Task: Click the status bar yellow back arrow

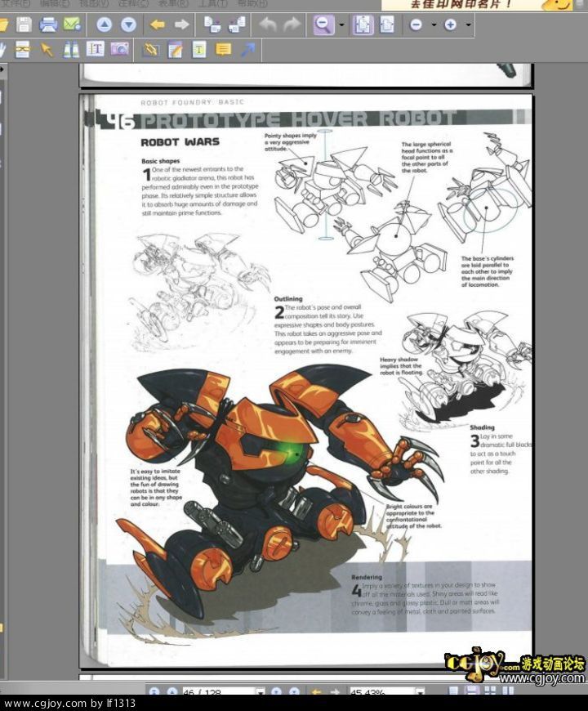Action: 316,691
